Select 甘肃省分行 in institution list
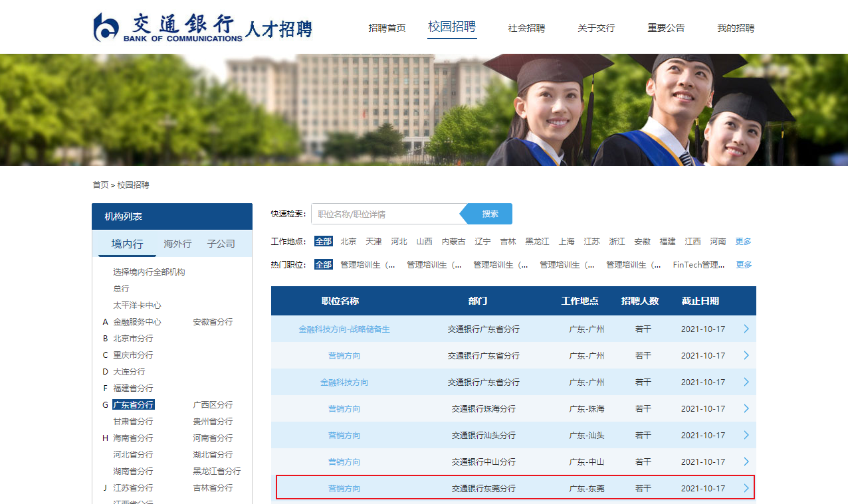 133,422
